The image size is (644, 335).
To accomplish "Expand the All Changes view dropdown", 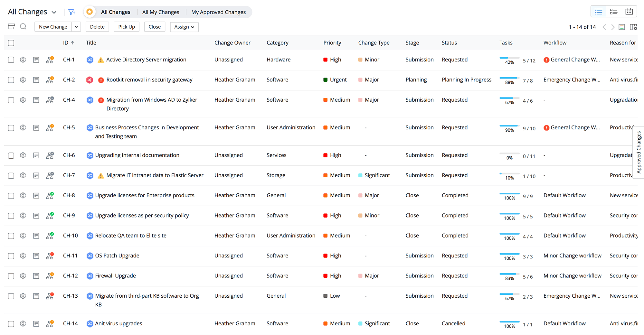I will [x=54, y=12].
